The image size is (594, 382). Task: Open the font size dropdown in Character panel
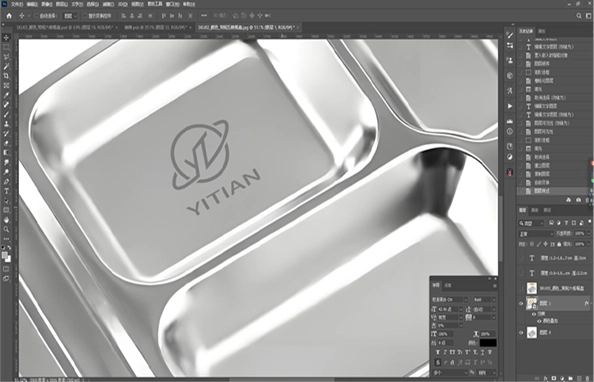tap(461, 310)
